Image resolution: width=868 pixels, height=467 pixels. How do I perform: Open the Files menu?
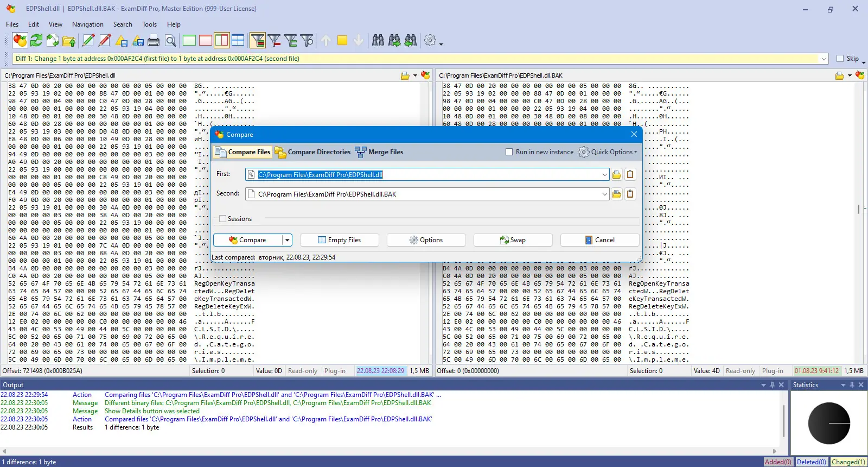(12, 24)
